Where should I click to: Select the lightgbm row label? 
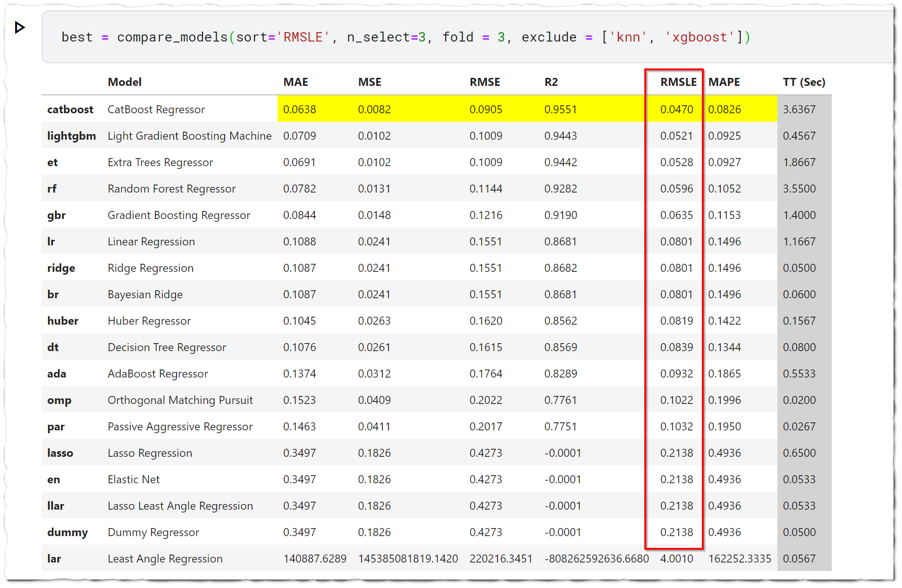pos(71,135)
